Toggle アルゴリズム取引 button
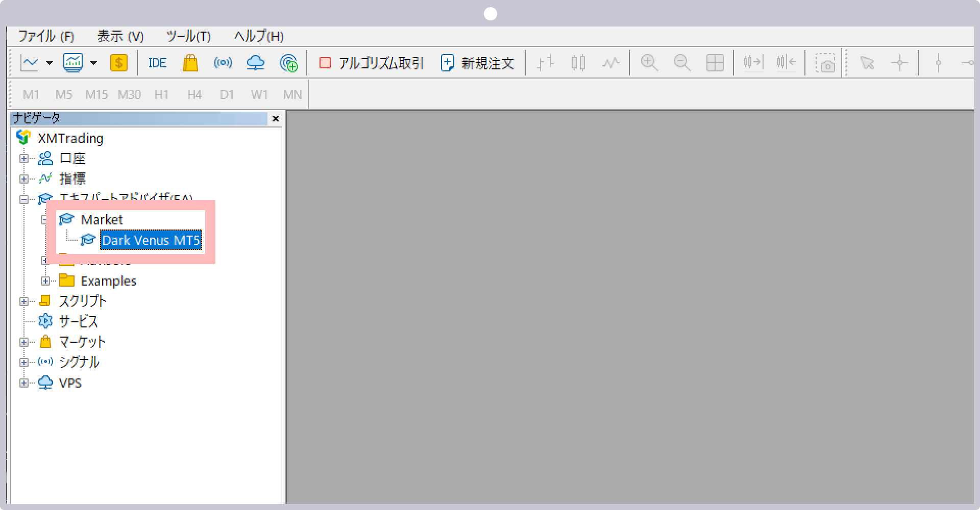980x510 pixels. pyautogui.click(x=372, y=63)
